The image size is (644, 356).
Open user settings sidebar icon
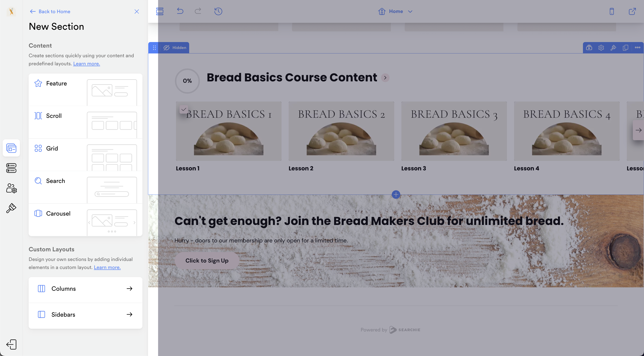coord(11,188)
